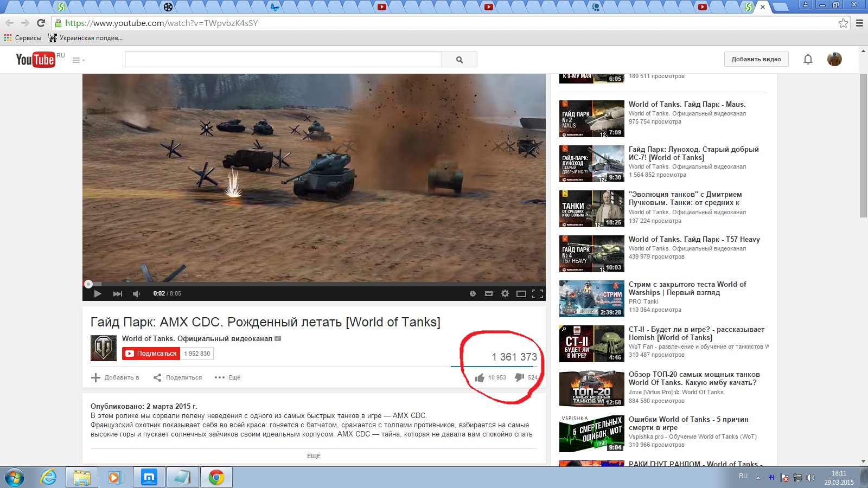This screenshot has width=868, height=488.
Task: Switch to the blue bird icon tab
Action: pyautogui.click(x=275, y=7)
